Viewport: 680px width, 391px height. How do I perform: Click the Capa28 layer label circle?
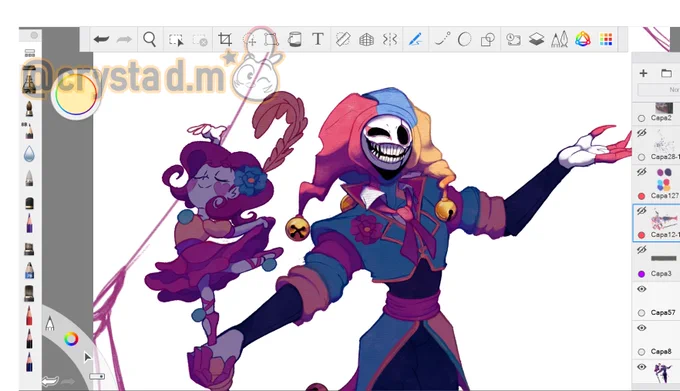pyautogui.click(x=641, y=157)
